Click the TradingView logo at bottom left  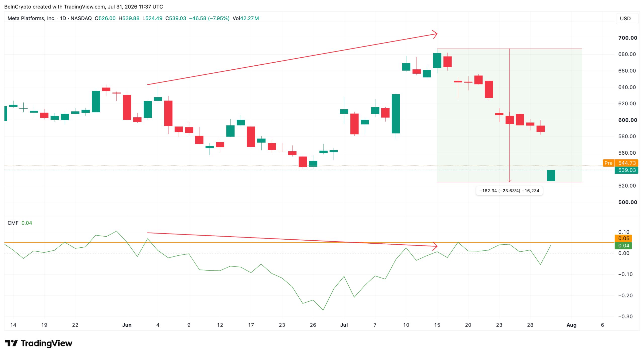click(x=38, y=343)
